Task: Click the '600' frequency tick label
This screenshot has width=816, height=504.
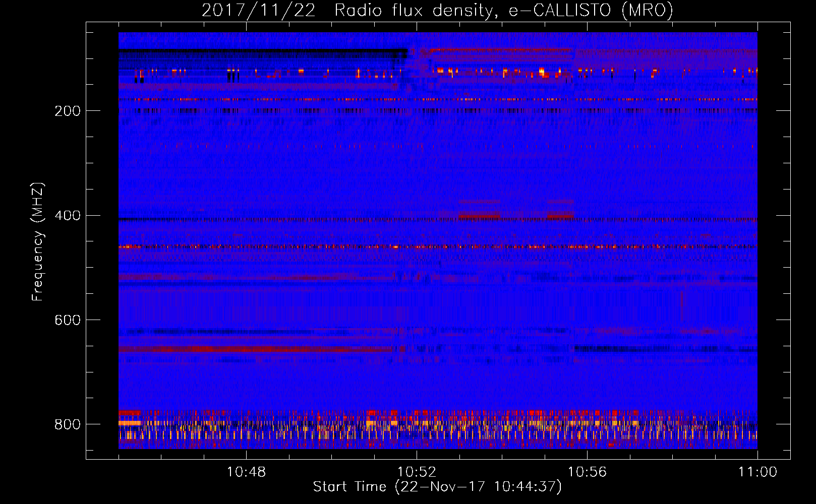Action: click(68, 320)
